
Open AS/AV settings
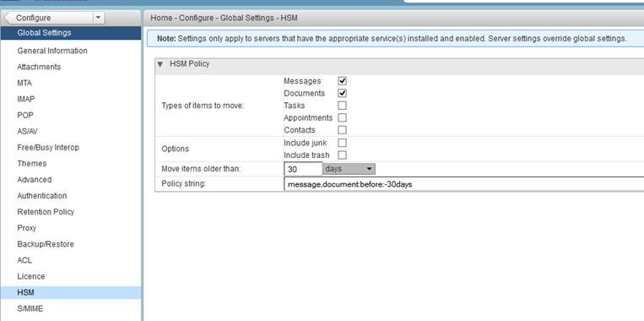coord(28,131)
